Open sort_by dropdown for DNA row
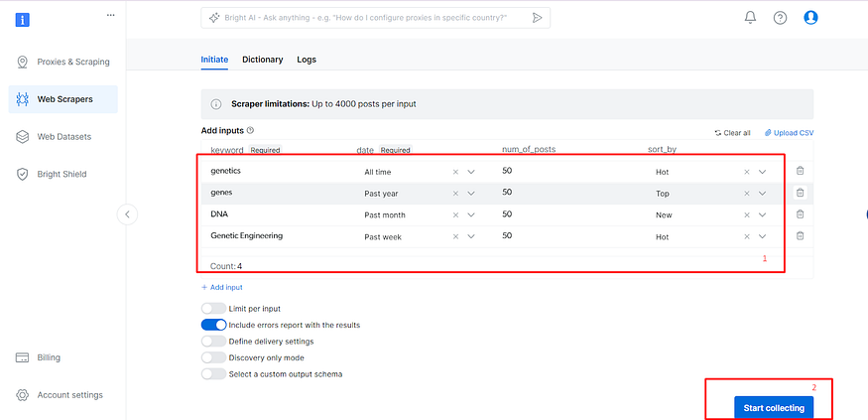 pyautogui.click(x=762, y=215)
